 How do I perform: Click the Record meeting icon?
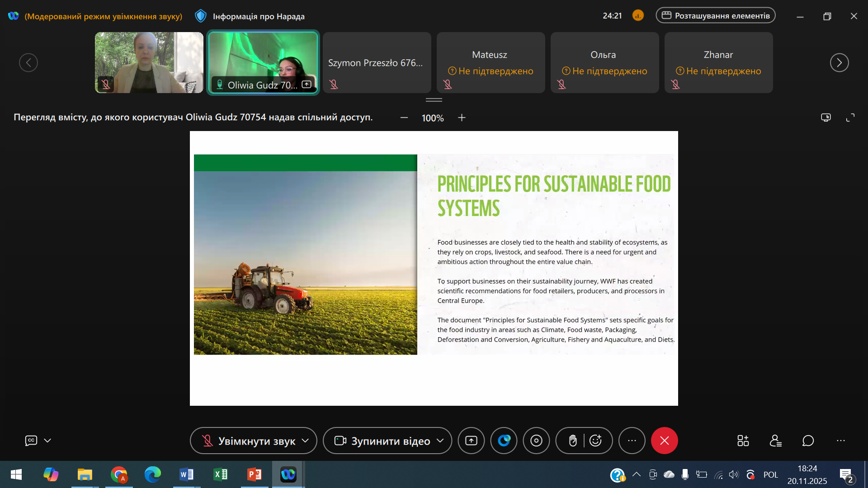[x=536, y=441]
